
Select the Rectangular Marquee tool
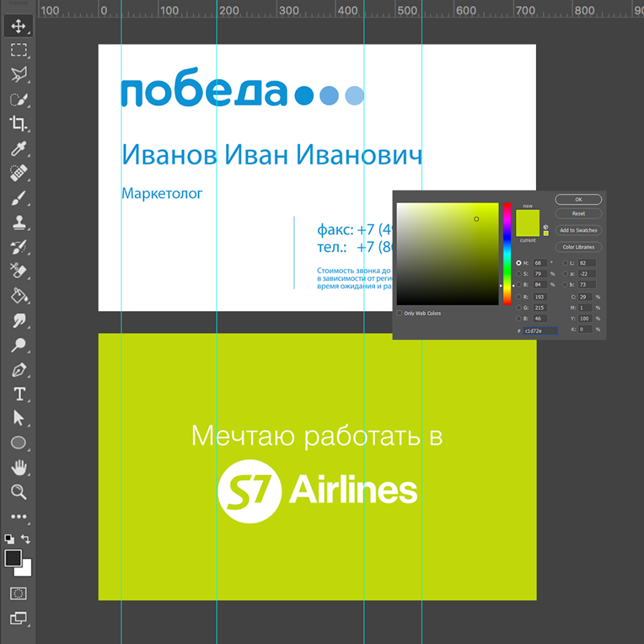(18, 50)
